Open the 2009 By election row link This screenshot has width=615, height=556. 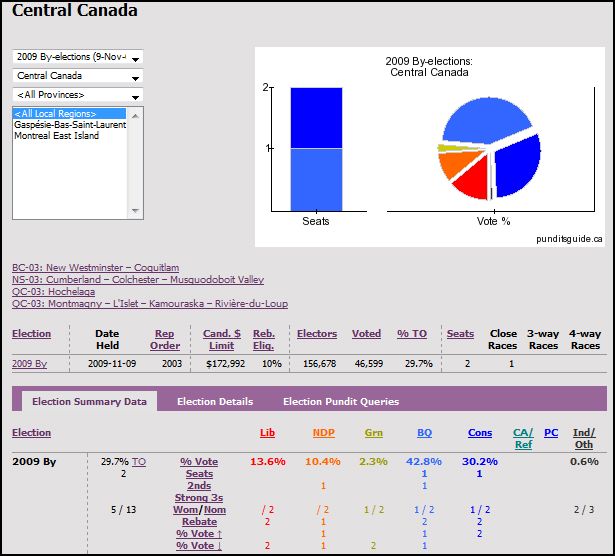pyautogui.click(x=29, y=363)
